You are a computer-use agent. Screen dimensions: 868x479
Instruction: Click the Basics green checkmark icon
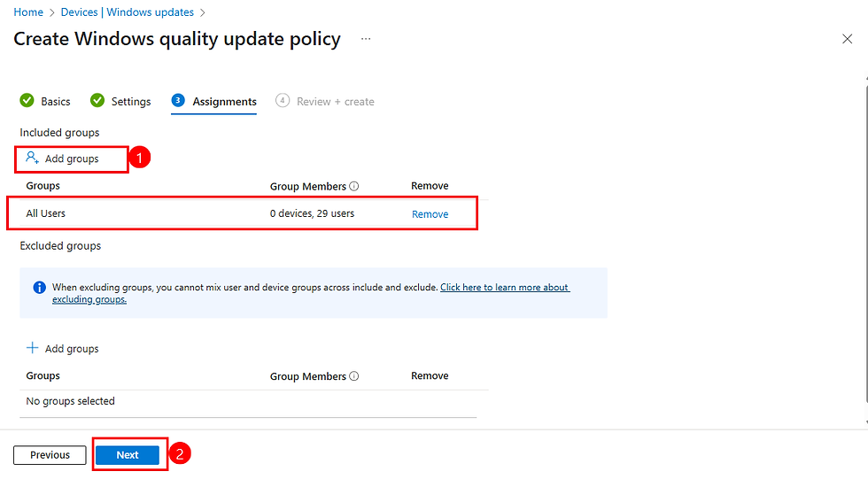(27, 100)
